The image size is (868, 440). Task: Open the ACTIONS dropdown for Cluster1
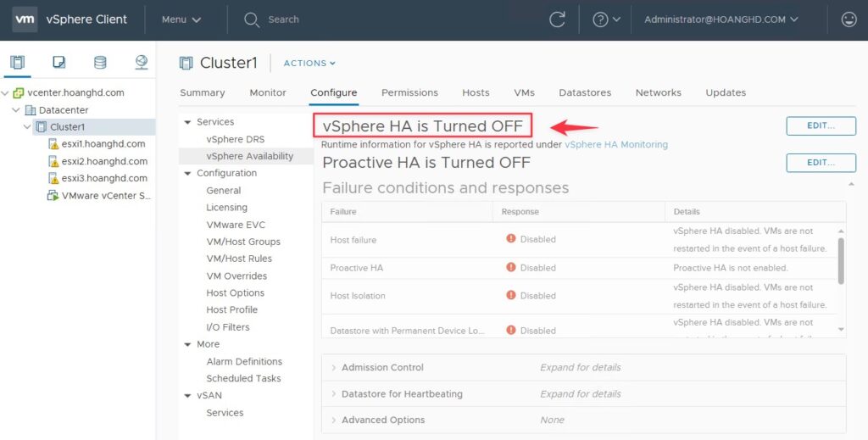(309, 63)
